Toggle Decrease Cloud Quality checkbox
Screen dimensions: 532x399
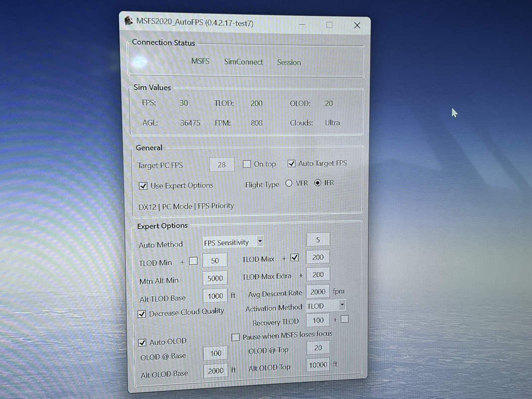tap(142, 314)
